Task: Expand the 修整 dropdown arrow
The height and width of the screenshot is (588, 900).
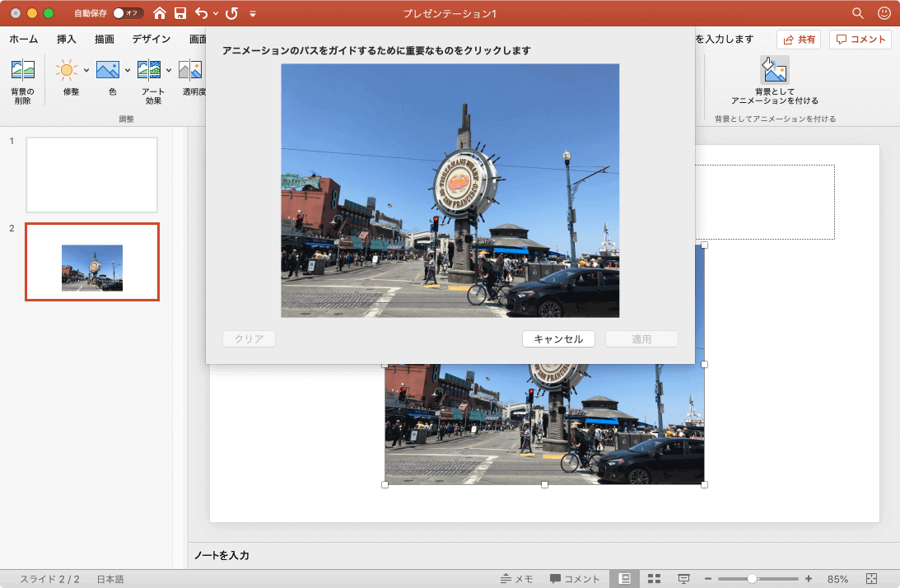Action: pos(86,71)
